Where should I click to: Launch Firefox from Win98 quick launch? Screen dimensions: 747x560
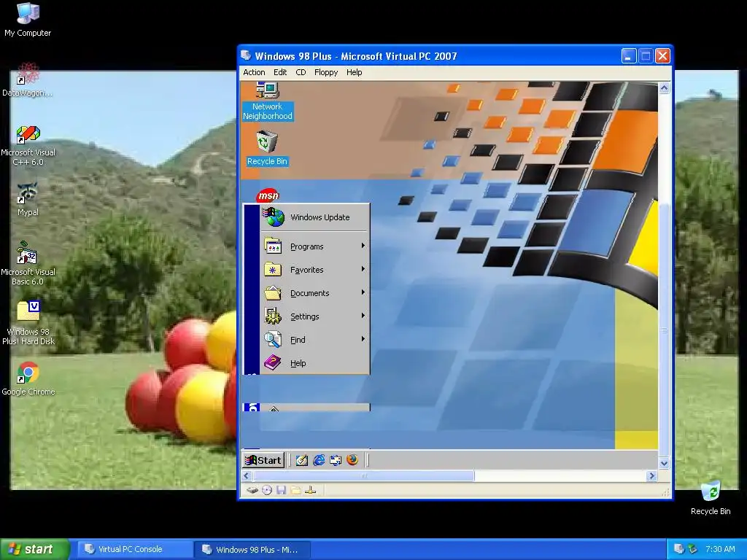[352, 460]
